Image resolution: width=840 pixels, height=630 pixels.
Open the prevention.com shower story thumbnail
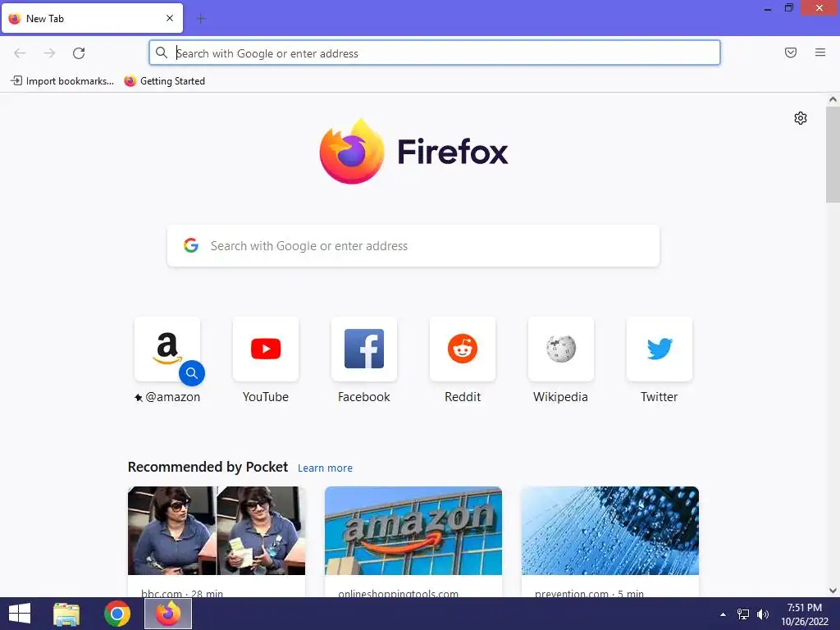click(610, 531)
